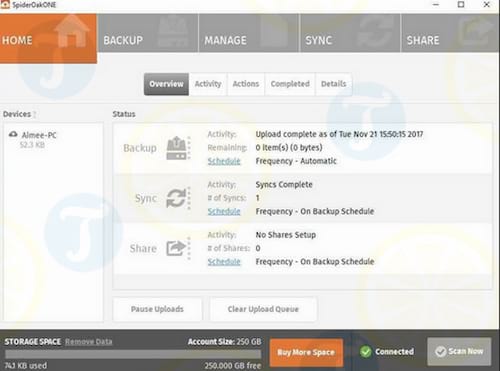500x371 pixels.
Task: Click the 'Upload complete as of Tue Nov 21' text
Action: point(339,134)
